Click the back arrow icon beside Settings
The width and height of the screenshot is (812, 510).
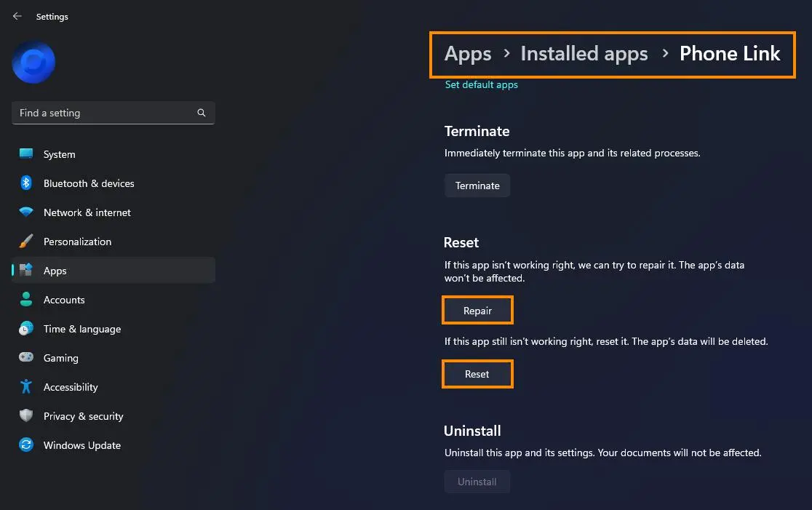17,17
